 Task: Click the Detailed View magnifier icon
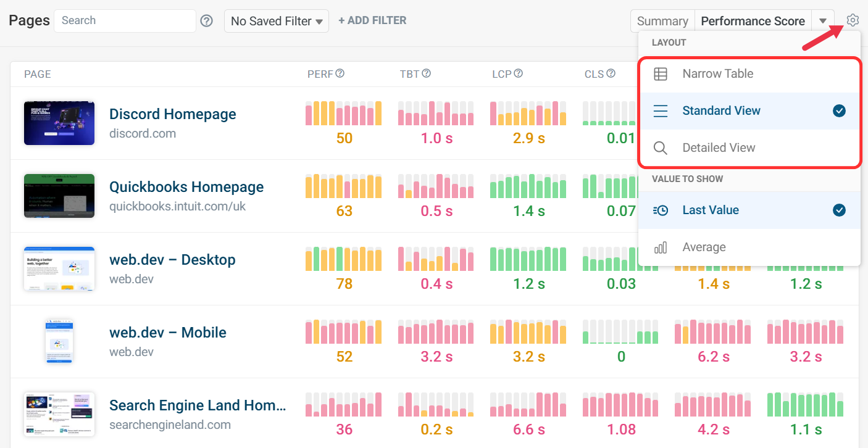point(661,148)
